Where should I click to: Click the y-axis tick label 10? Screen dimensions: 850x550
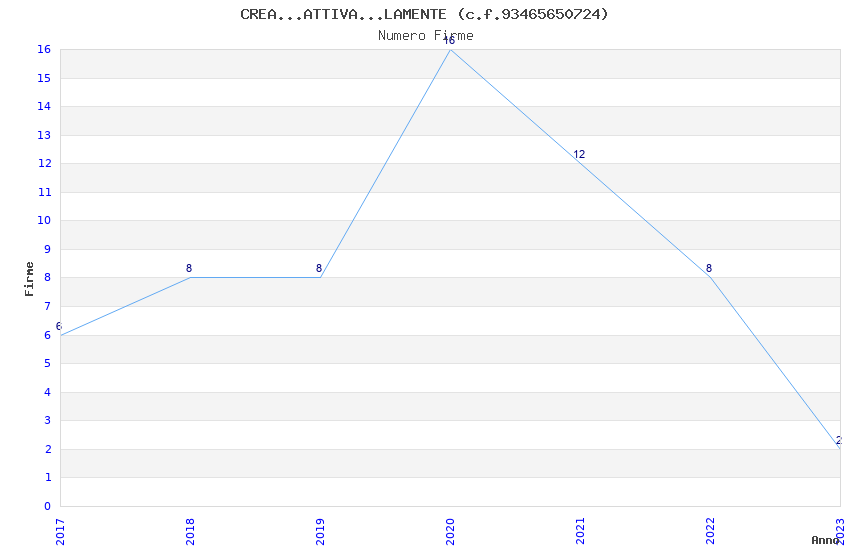pos(44,221)
